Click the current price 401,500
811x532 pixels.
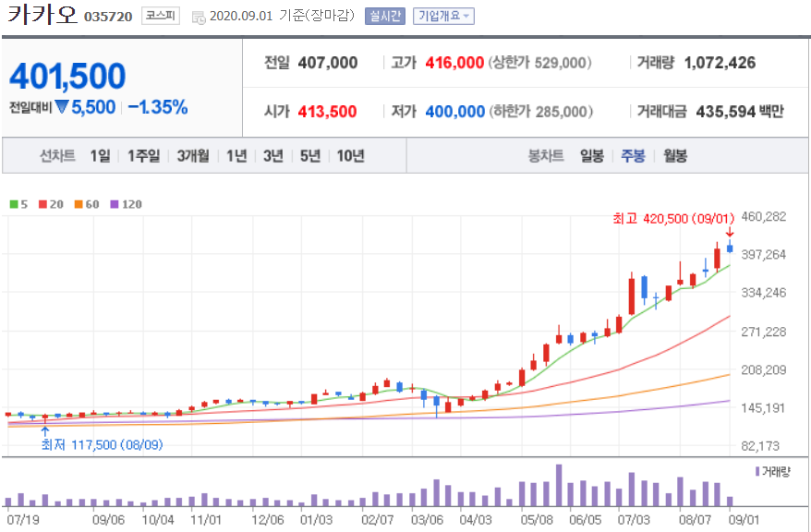67,76
